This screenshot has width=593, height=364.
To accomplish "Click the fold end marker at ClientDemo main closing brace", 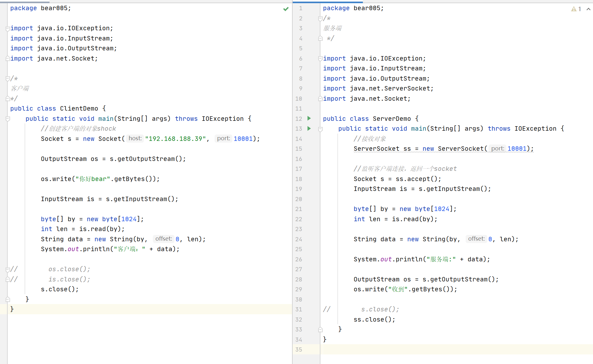I will point(8,299).
